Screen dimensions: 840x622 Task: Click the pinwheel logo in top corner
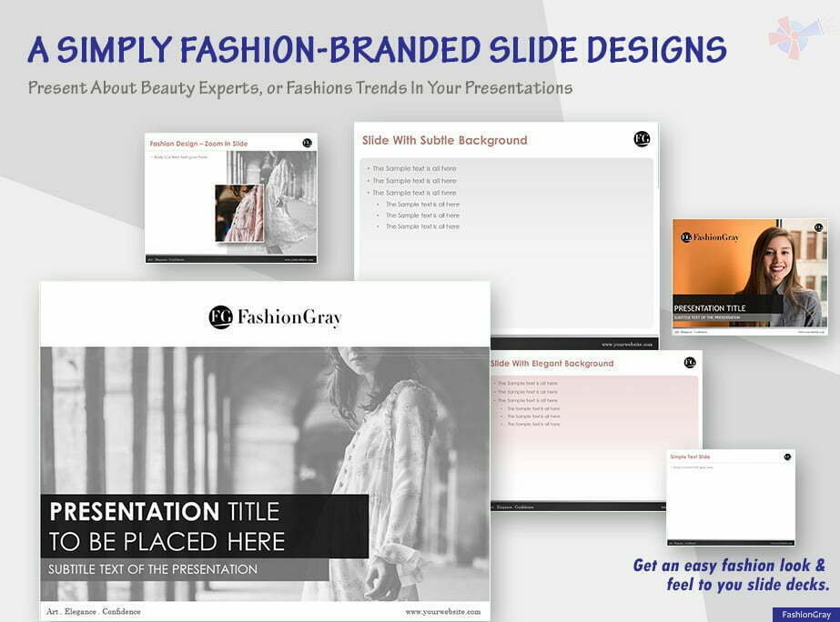(795, 36)
